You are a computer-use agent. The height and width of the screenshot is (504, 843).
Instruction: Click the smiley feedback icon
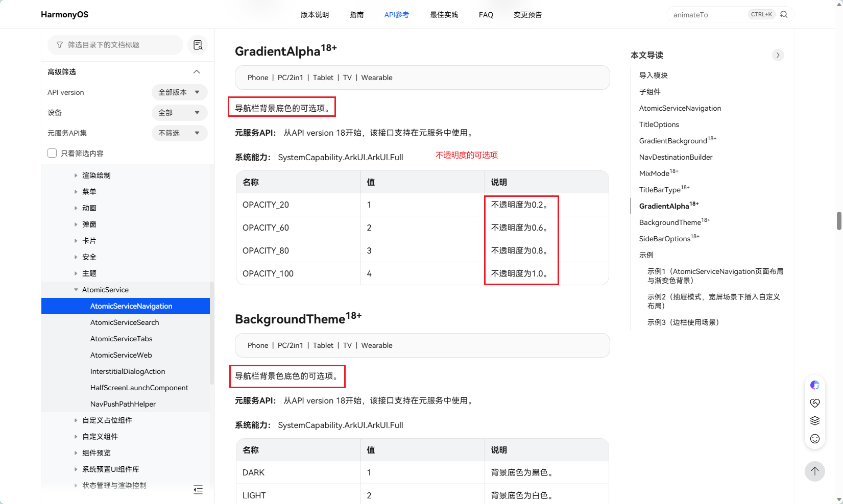pyautogui.click(x=815, y=439)
